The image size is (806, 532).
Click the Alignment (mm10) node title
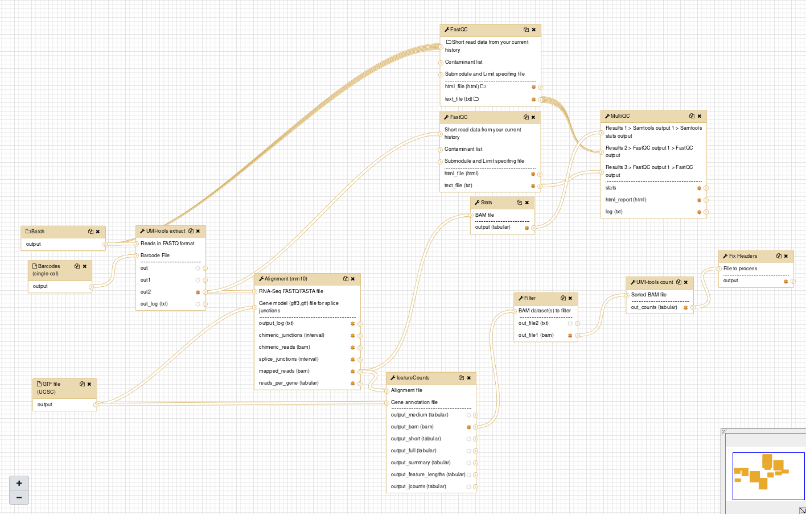(x=286, y=279)
